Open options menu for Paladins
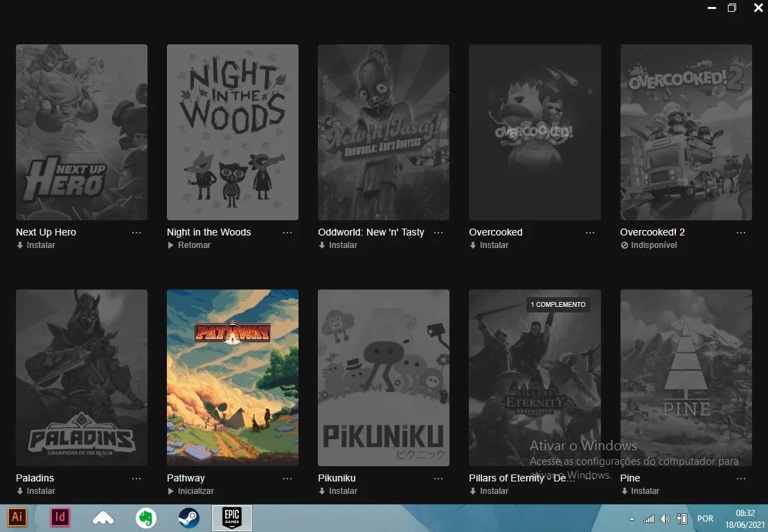The height and width of the screenshot is (532, 768). (x=136, y=479)
